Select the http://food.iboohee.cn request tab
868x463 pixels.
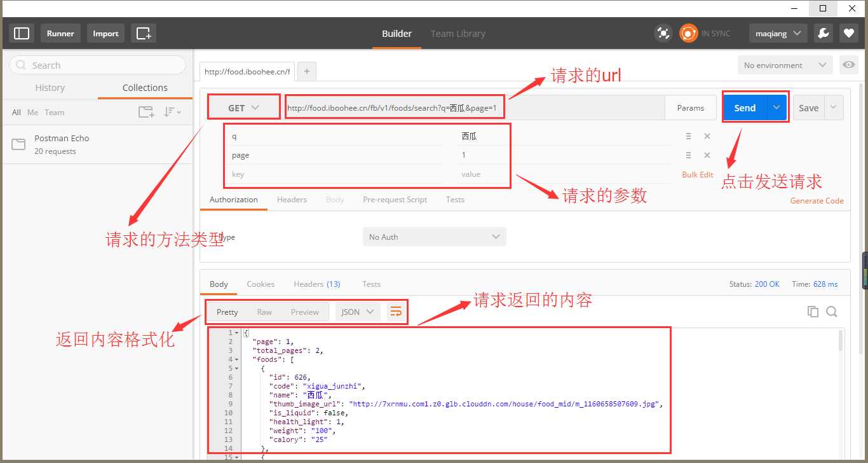click(x=247, y=71)
